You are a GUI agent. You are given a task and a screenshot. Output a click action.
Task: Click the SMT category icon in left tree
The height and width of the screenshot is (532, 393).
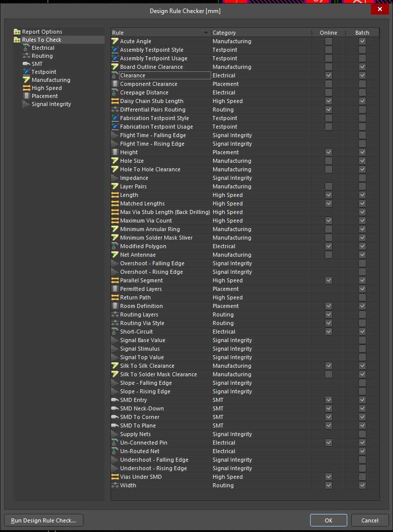click(x=27, y=64)
